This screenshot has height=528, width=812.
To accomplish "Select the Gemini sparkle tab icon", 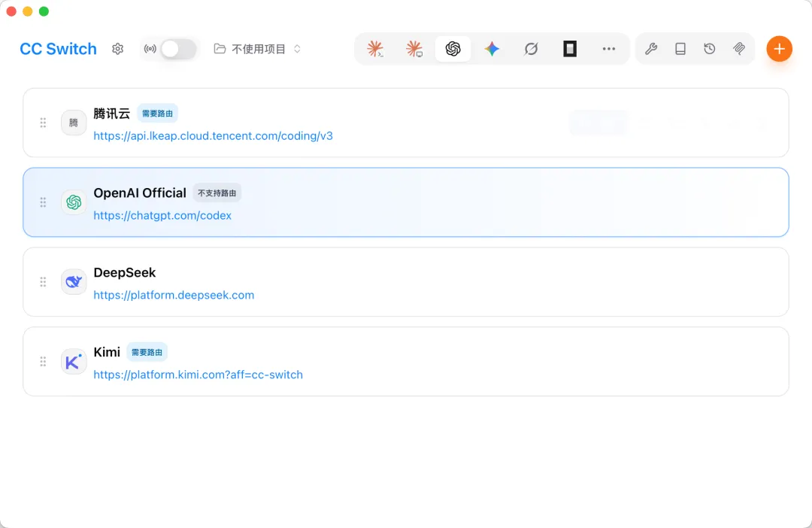I will tap(492, 49).
